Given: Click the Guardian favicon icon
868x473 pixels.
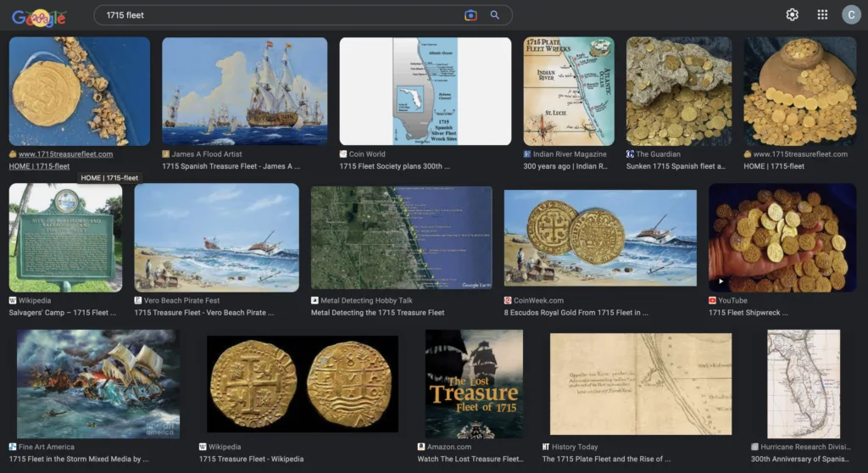Looking at the screenshot, I should (x=630, y=154).
